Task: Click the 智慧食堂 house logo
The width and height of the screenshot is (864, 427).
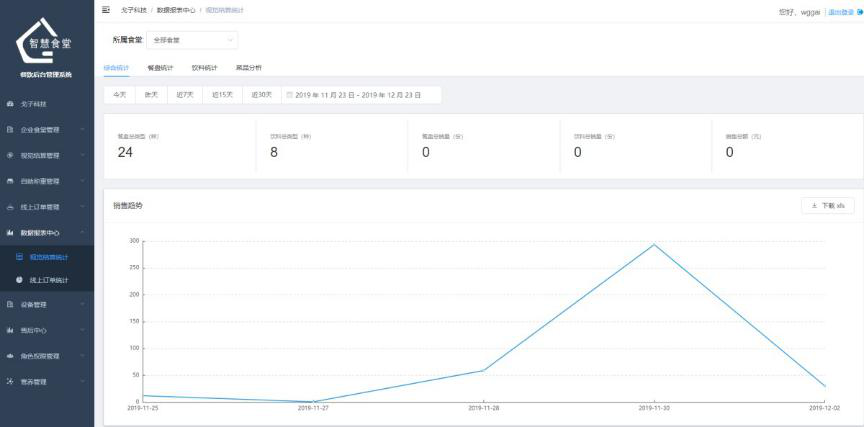Action: 47,42
